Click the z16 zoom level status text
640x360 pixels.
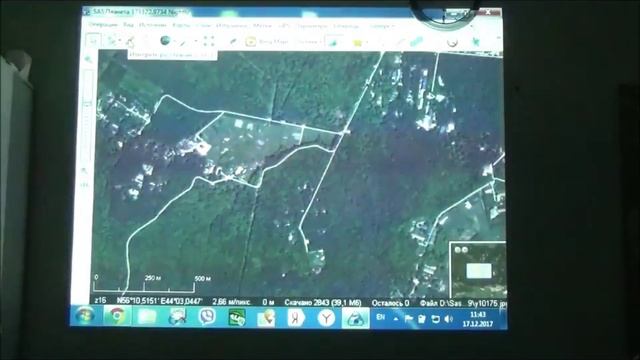[100, 300]
